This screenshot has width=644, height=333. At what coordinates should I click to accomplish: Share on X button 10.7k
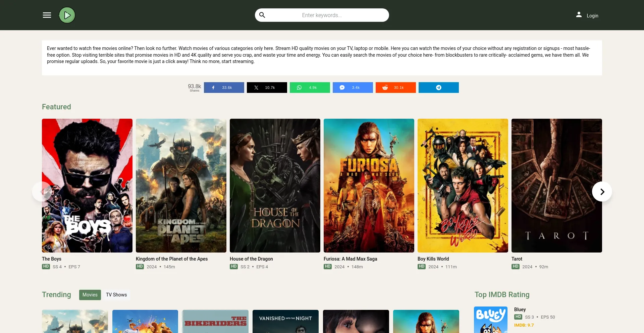coord(267,88)
